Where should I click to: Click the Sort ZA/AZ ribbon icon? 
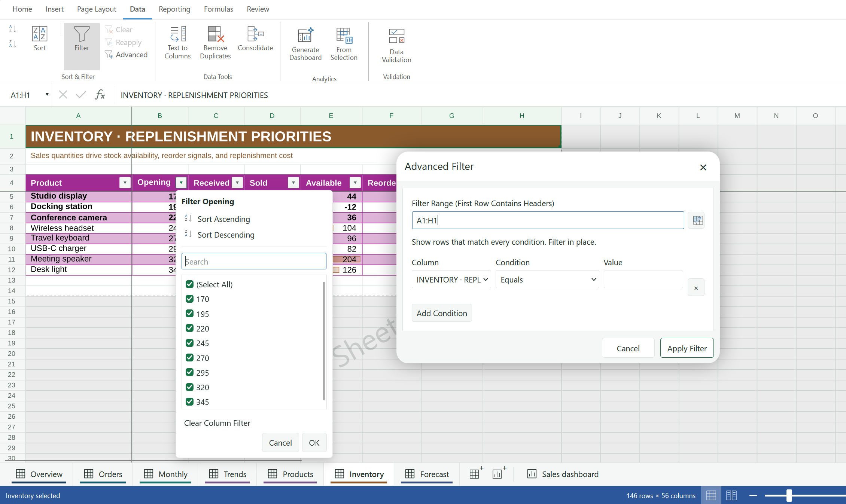point(39,39)
